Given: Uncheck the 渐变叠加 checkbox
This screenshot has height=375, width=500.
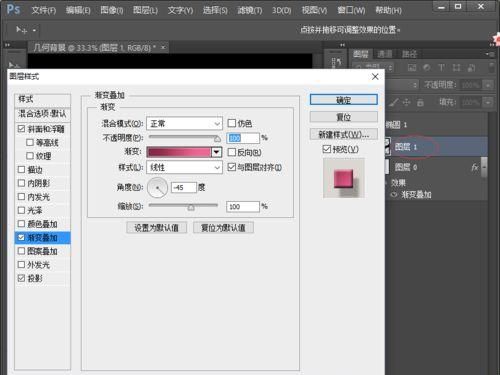Looking at the screenshot, I should [21, 237].
